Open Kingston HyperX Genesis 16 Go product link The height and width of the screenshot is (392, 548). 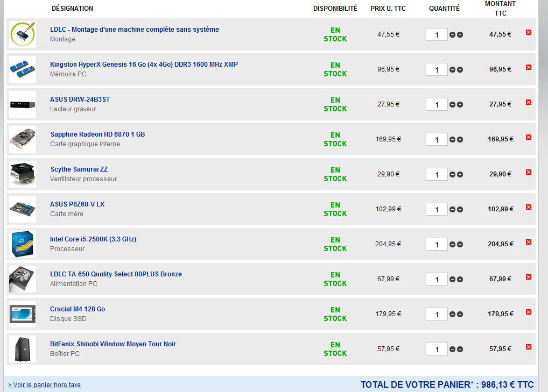(144, 64)
